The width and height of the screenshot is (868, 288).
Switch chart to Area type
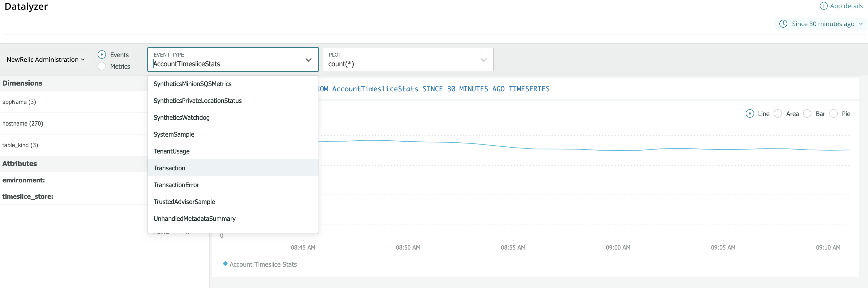778,114
